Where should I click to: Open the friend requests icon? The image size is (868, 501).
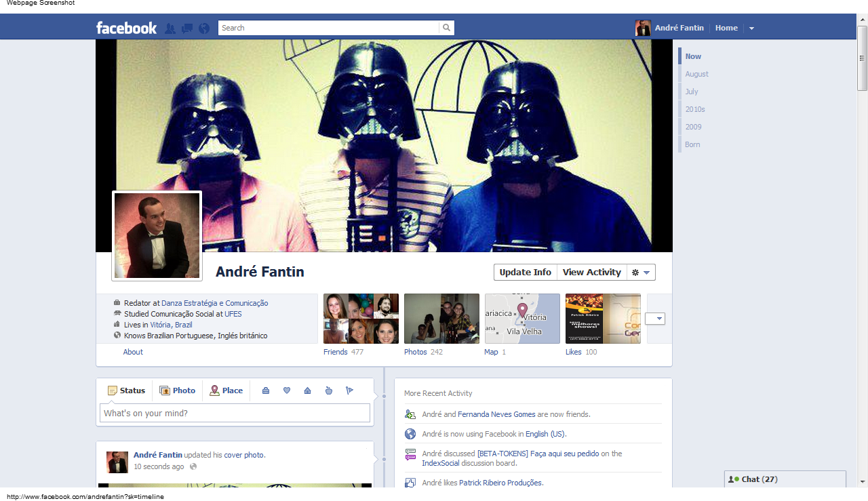tap(170, 28)
